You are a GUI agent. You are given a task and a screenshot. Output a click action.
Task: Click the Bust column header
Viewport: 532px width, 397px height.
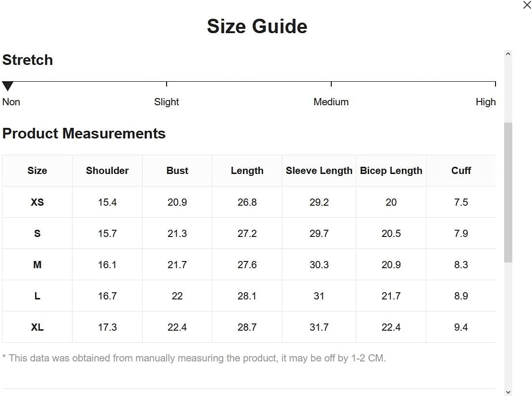point(177,171)
